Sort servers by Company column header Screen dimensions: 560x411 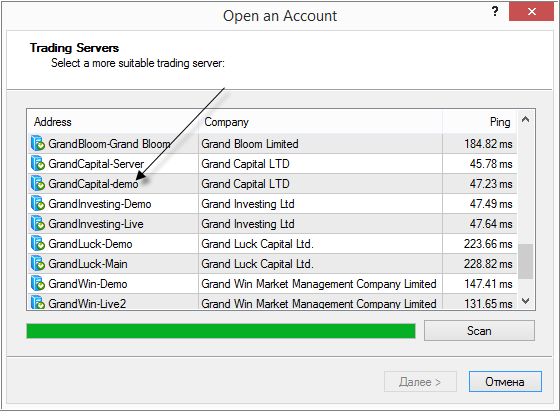pyautogui.click(x=320, y=122)
